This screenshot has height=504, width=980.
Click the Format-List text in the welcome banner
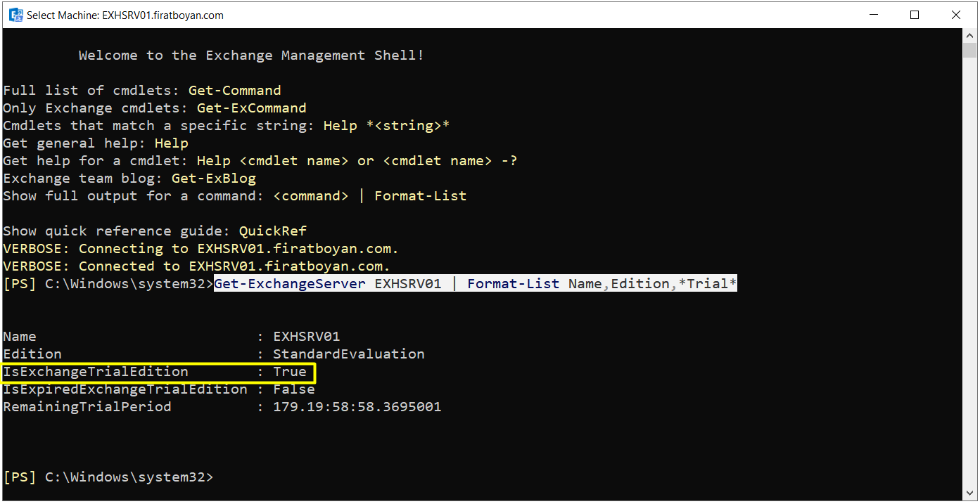click(420, 196)
